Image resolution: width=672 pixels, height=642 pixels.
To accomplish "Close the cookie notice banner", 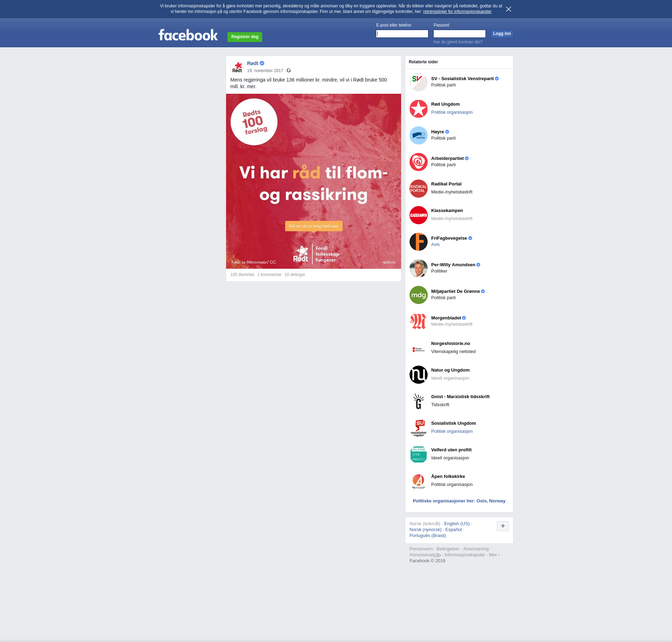I will (x=508, y=9).
